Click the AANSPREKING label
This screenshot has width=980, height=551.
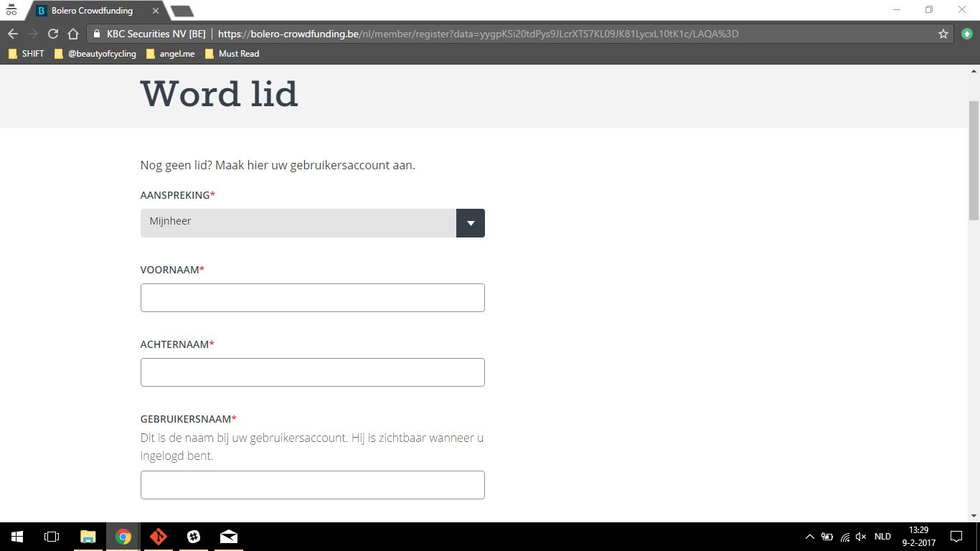(178, 195)
